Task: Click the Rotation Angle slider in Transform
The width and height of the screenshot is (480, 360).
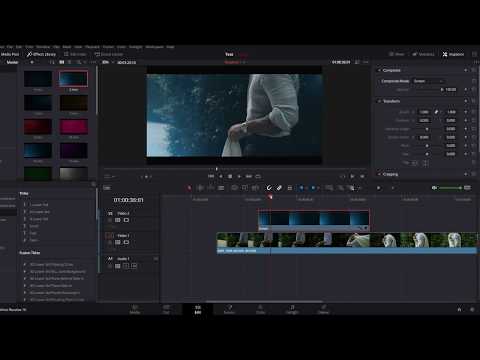Action: pos(427,129)
